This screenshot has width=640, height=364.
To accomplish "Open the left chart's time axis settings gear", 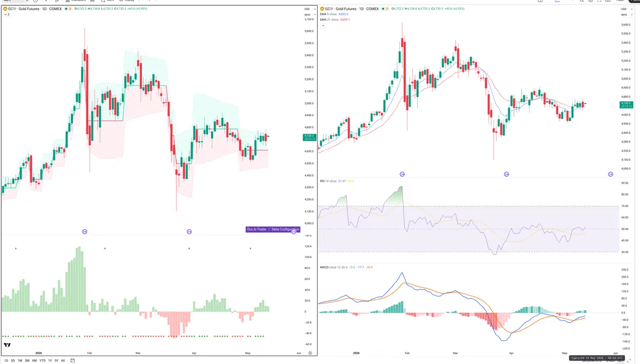I will point(310,353).
